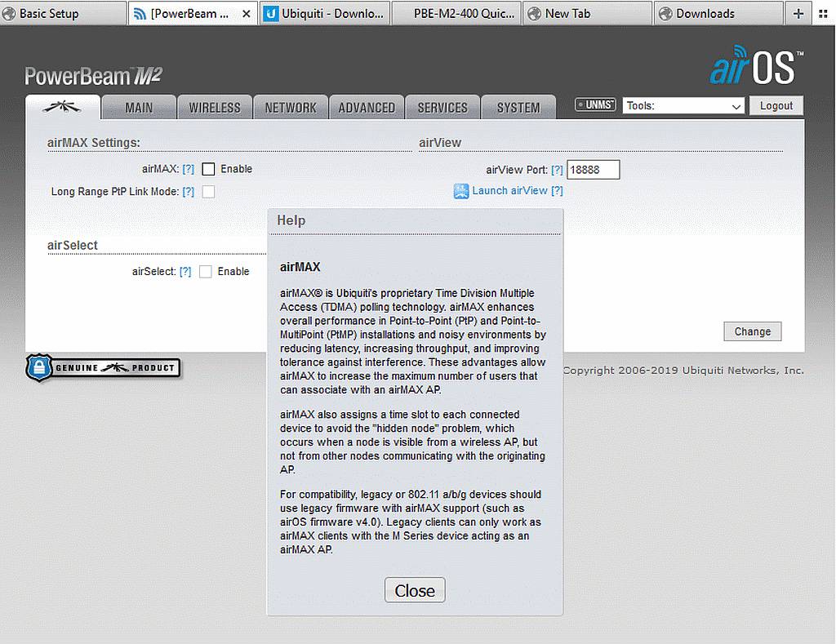The height and width of the screenshot is (644, 836).
Task: Click the Ubiquiti U favicon on tab
Action: (271, 14)
